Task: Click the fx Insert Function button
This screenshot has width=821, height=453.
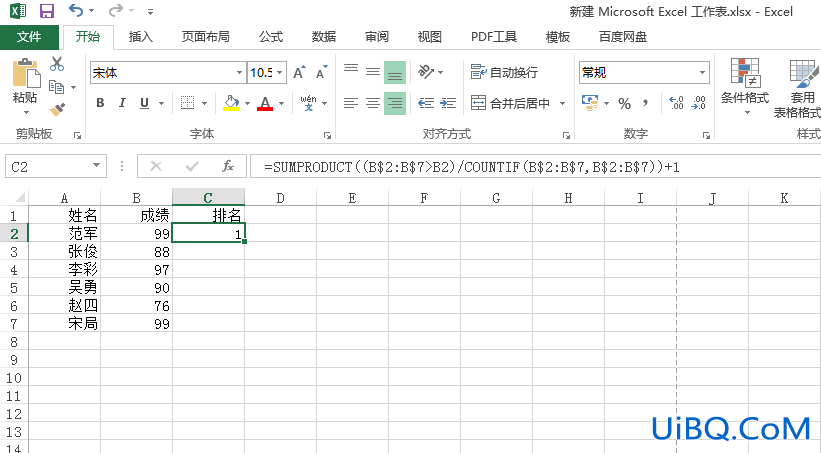Action: click(228, 167)
